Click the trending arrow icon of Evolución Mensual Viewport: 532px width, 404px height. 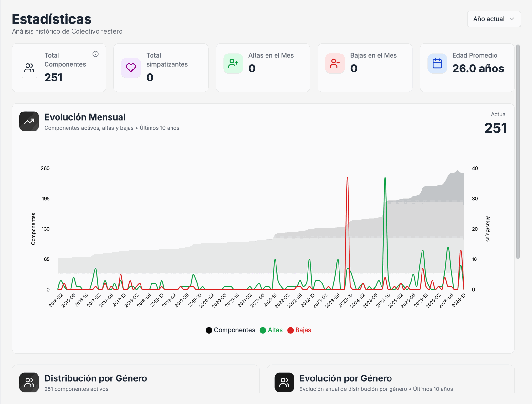(x=29, y=121)
